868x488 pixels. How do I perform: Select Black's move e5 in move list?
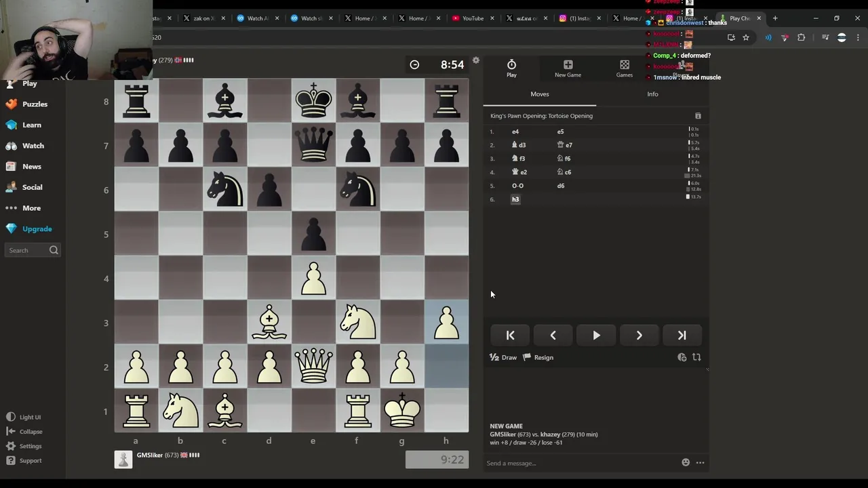point(560,131)
